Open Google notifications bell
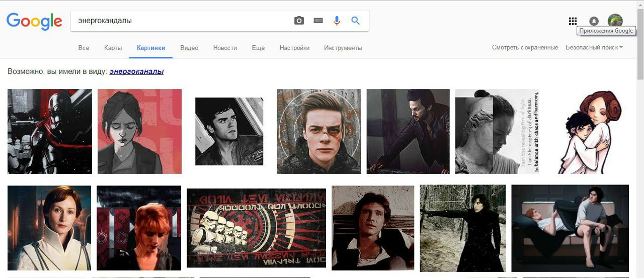 coord(594,21)
